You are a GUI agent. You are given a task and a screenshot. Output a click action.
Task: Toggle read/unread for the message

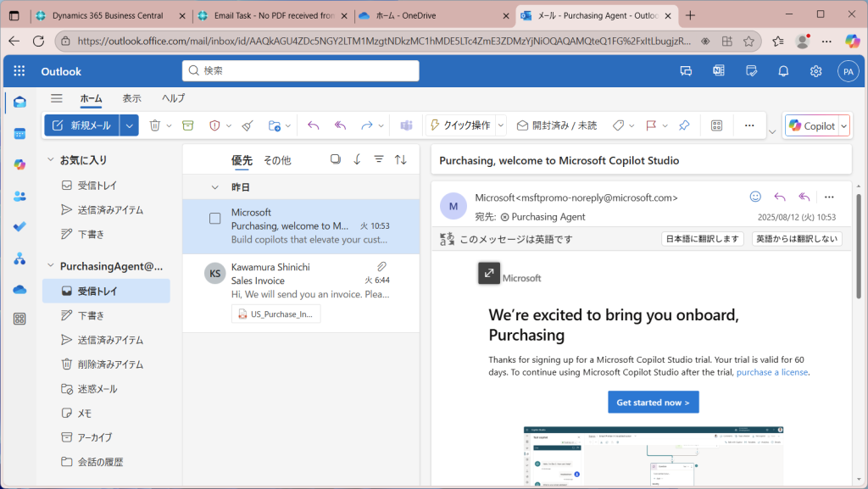tap(557, 125)
